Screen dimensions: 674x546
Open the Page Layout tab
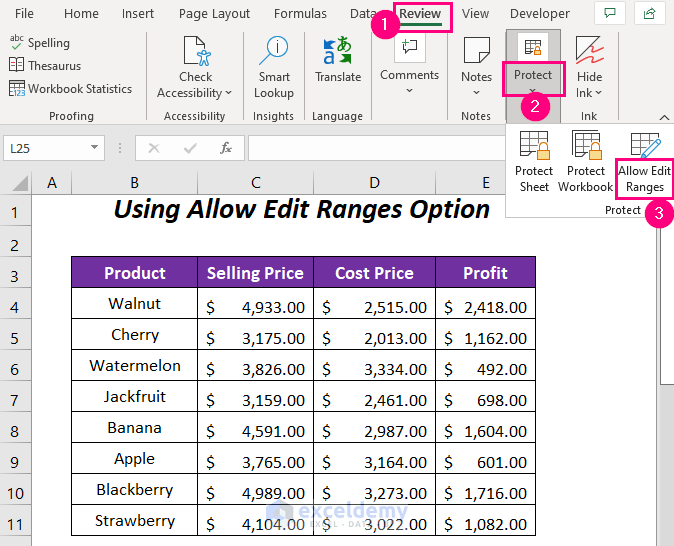click(214, 14)
